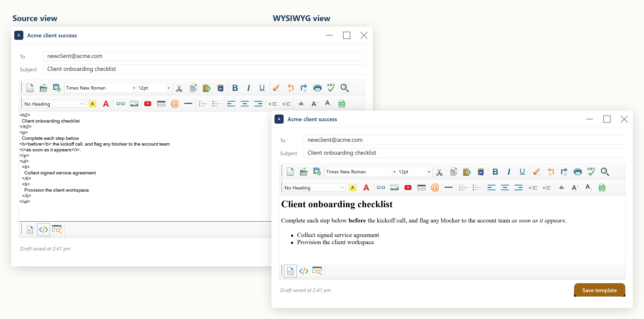The width and height of the screenshot is (644, 319).
Task: Switch to HTML source tab in WYSIWYG window
Action: [304, 271]
